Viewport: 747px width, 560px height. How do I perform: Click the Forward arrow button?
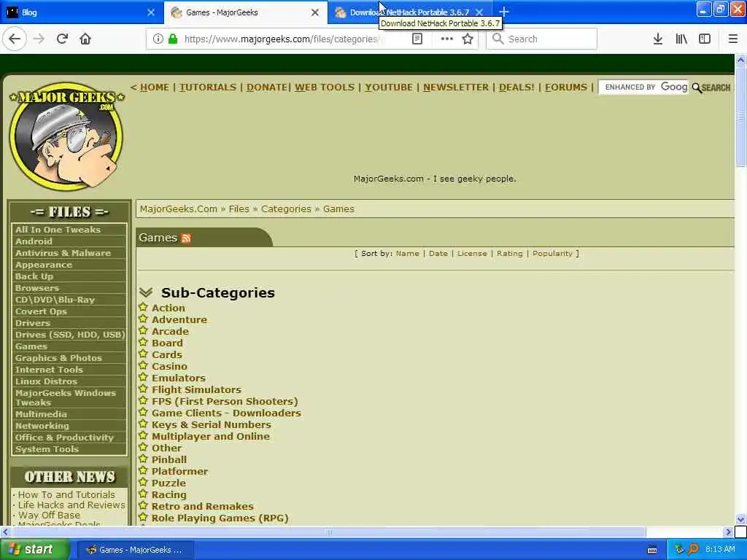(39, 39)
